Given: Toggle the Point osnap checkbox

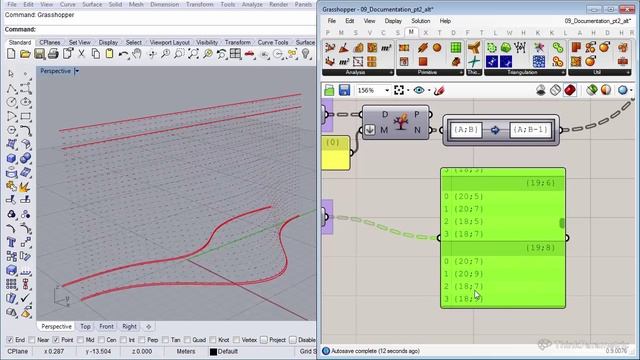Looking at the screenshot, I should pyautogui.click(x=56, y=340).
